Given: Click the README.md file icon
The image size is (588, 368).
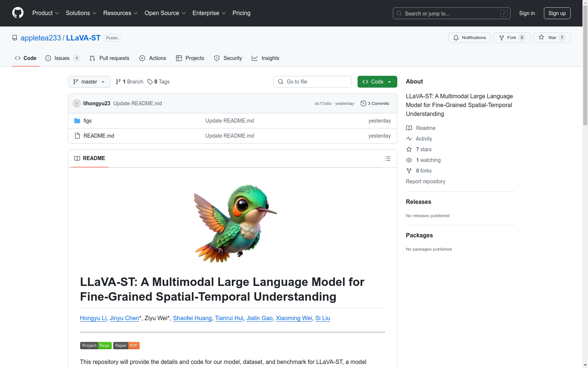Looking at the screenshot, I should [x=77, y=136].
